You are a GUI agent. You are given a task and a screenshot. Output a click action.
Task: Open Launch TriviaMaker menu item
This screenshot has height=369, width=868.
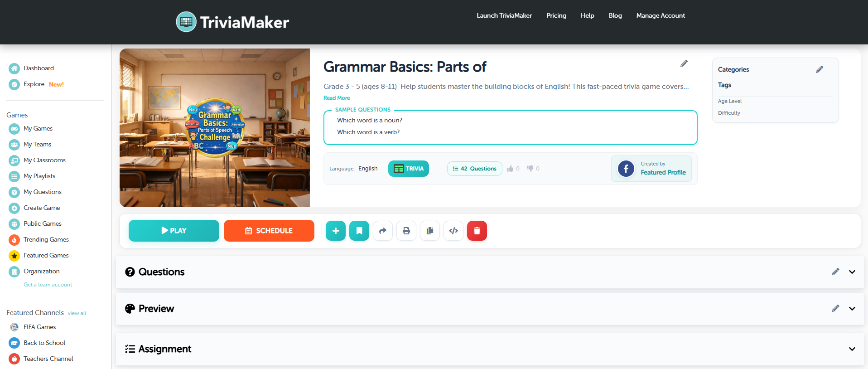pyautogui.click(x=504, y=15)
